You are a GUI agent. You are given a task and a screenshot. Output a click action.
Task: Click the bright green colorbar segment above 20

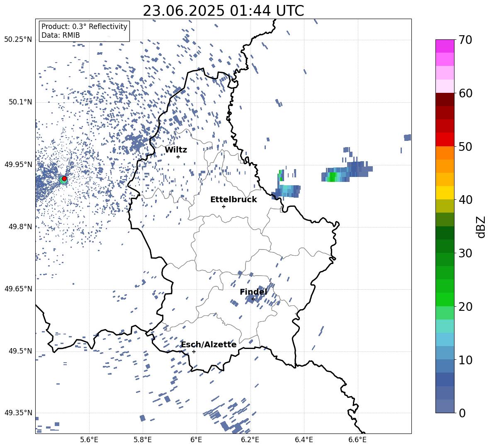pyautogui.click(x=445, y=299)
